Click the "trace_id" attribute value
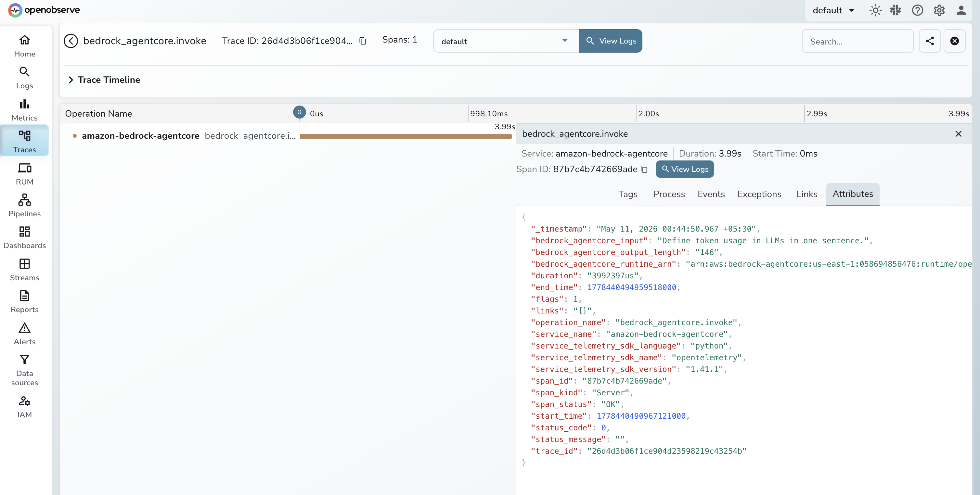This screenshot has width=980, height=495. [x=666, y=451]
